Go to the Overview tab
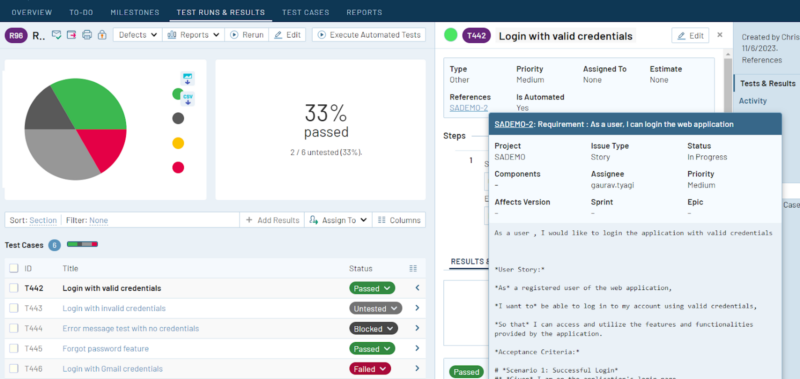Image resolution: width=800 pixels, height=379 pixels. coord(32,12)
